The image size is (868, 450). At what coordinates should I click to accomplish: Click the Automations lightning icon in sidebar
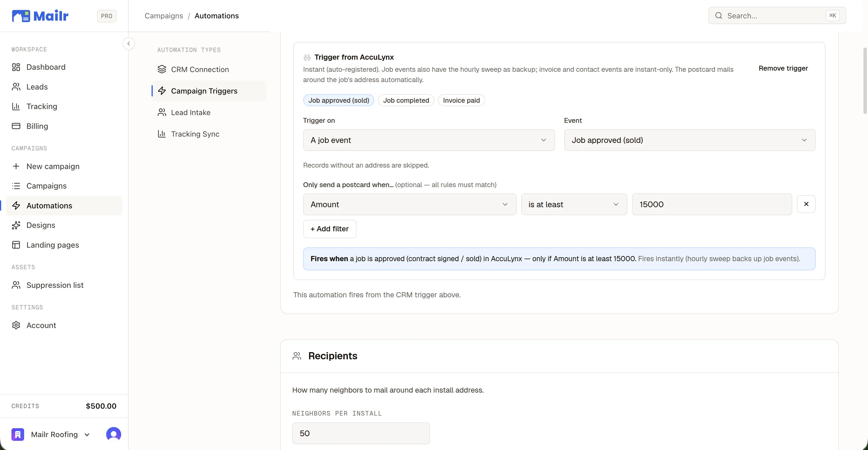[x=16, y=205]
